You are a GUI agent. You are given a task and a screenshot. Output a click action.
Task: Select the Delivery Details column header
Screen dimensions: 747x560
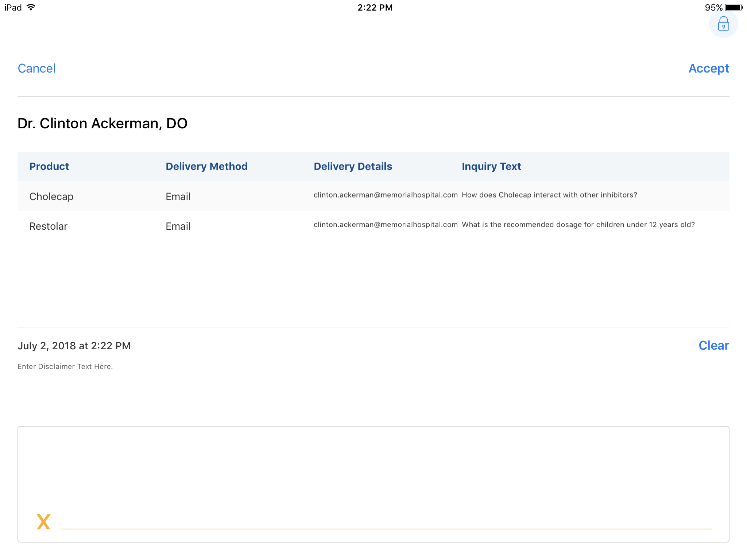[x=353, y=166]
